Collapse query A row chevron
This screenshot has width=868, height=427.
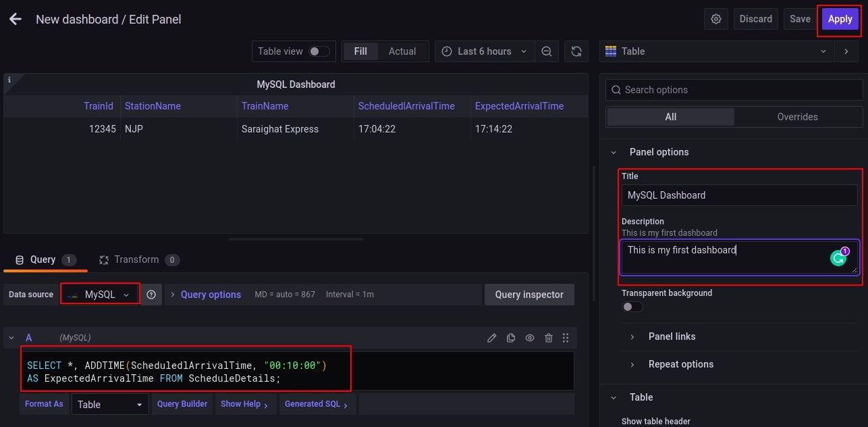(11, 338)
